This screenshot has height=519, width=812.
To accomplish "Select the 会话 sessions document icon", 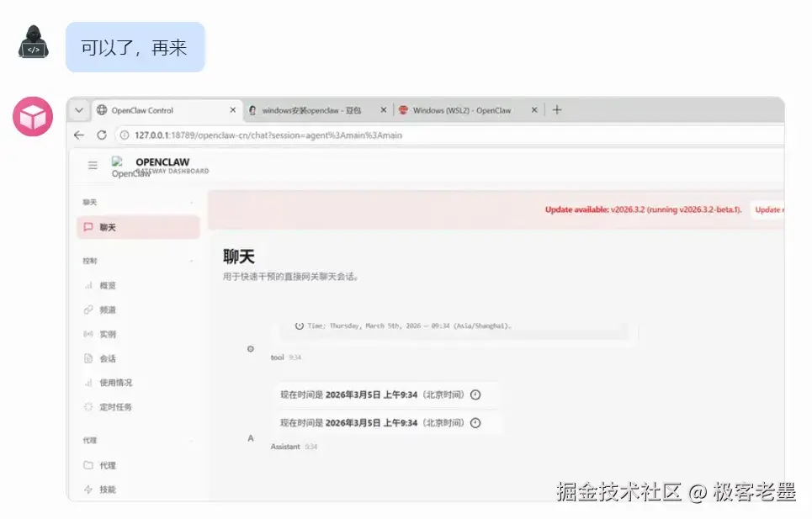I will 89,357.
